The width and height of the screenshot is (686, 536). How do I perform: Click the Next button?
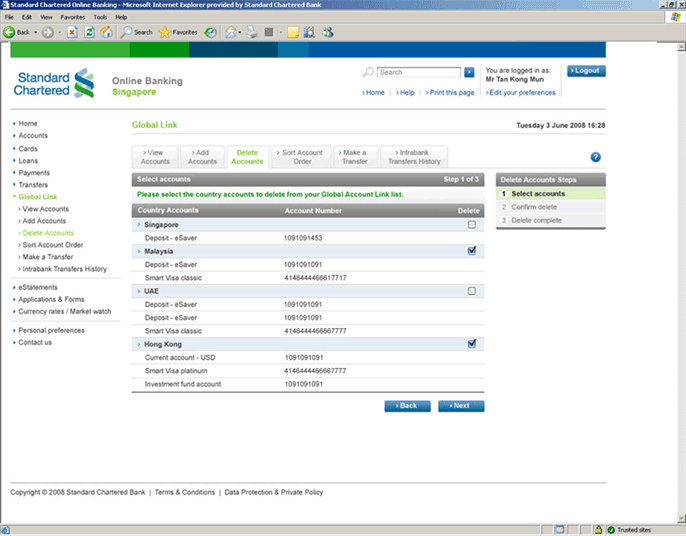[461, 406]
